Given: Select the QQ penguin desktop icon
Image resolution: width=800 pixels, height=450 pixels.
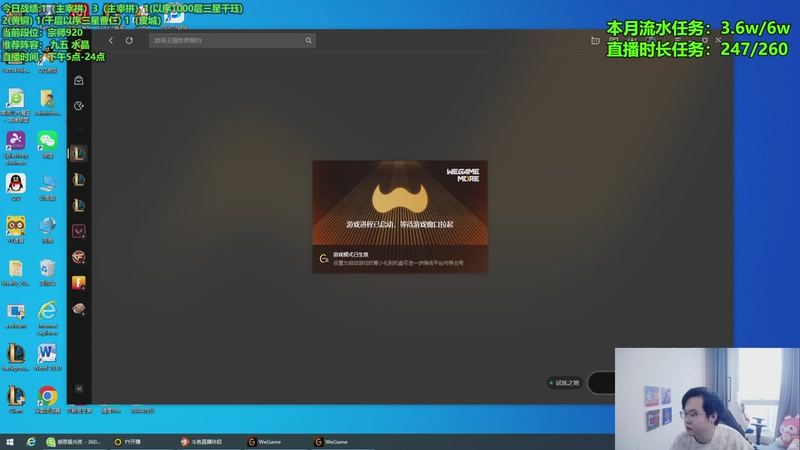Looking at the screenshot, I should point(16,187).
